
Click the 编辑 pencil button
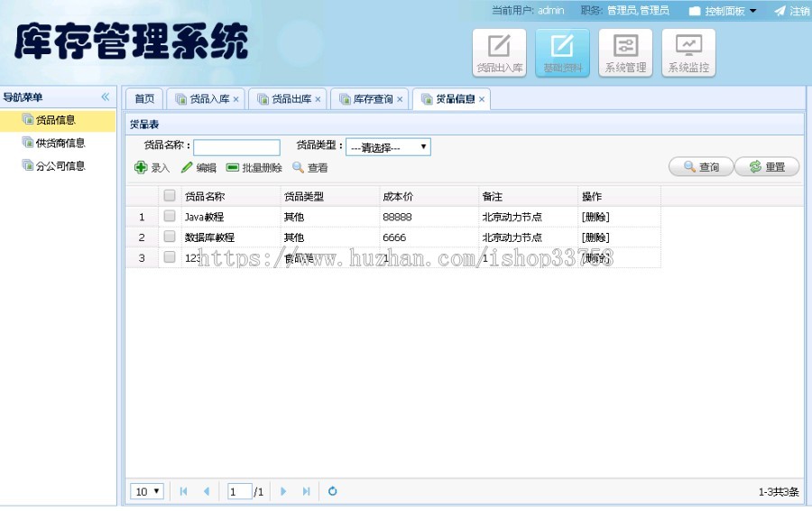pos(198,167)
